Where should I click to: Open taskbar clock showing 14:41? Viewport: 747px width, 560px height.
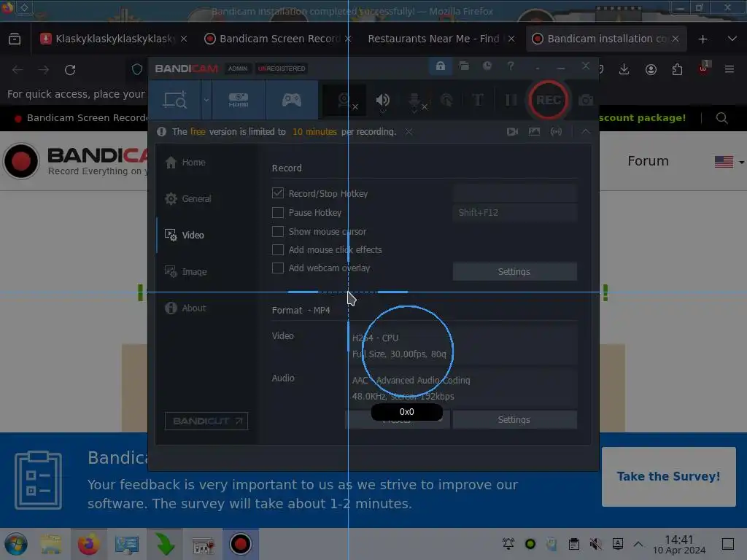point(679,544)
